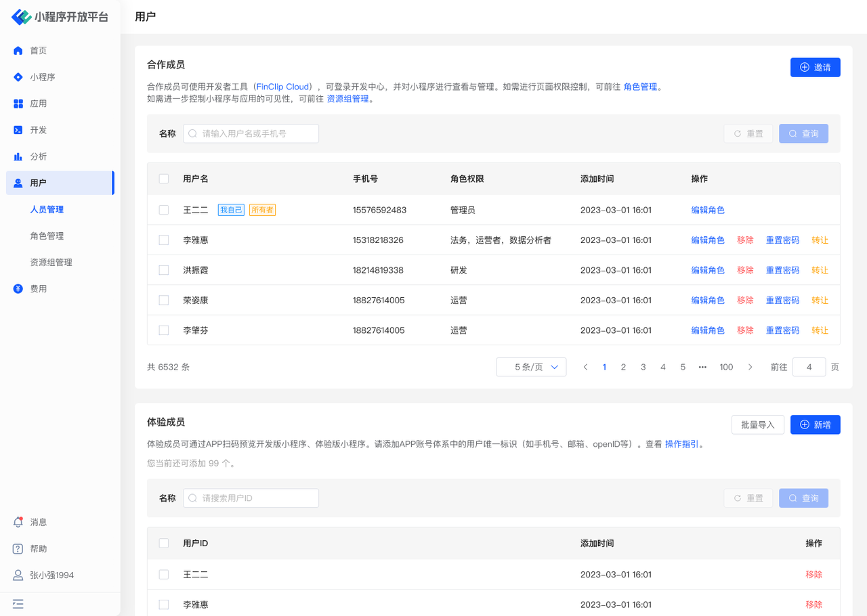The image size is (867, 616).
Task: Click the 小程序 diamond icon
Action: (x=18, y=77)
